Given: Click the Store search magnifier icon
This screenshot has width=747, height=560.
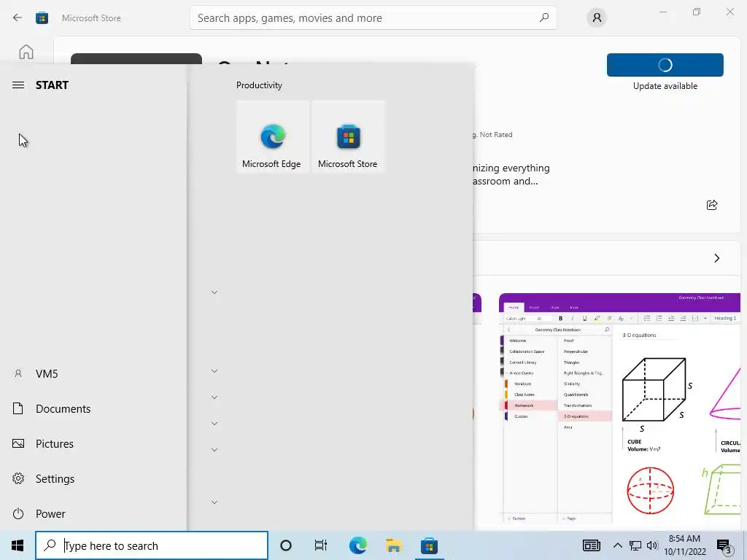Looking at the screenshot, I should point(543,18).
